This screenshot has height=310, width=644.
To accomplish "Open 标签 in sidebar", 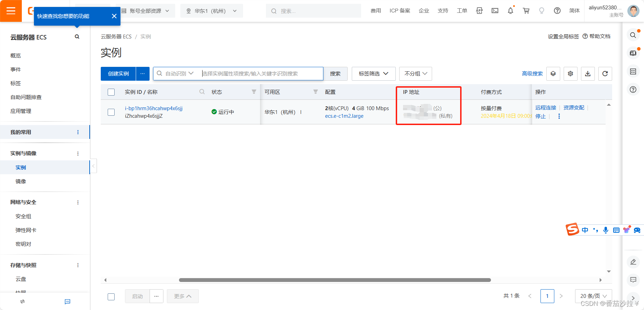I will tap(16, 83).
